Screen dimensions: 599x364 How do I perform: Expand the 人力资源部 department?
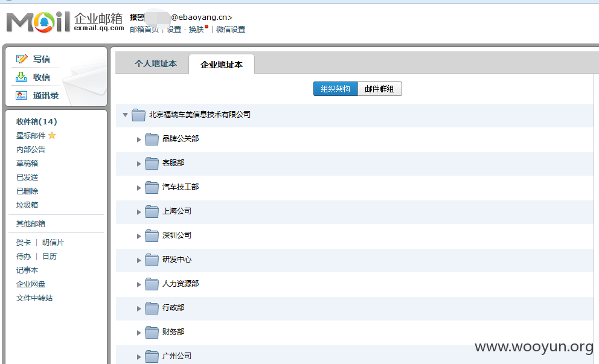pos(139,284)
